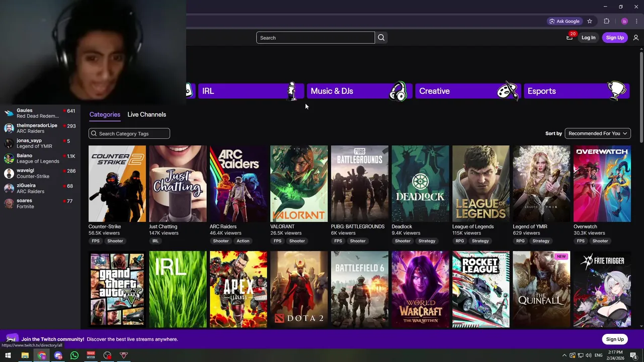644x362 pixels.
Task: Click the Ask Google lens button
Action: coord(565,21)
